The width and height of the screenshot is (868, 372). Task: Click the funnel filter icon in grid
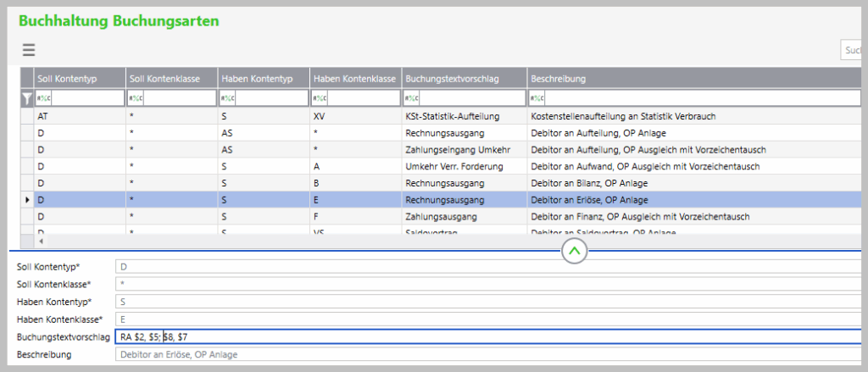(26, 98)
